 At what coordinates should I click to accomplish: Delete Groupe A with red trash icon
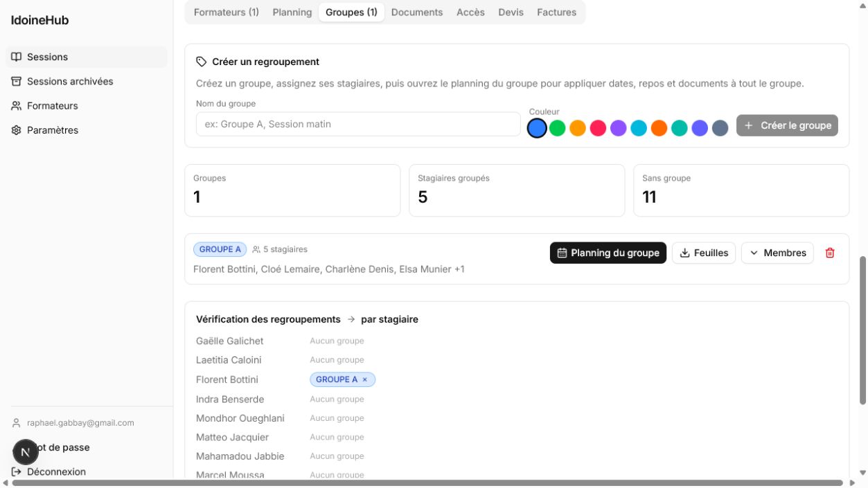point(830,253)
